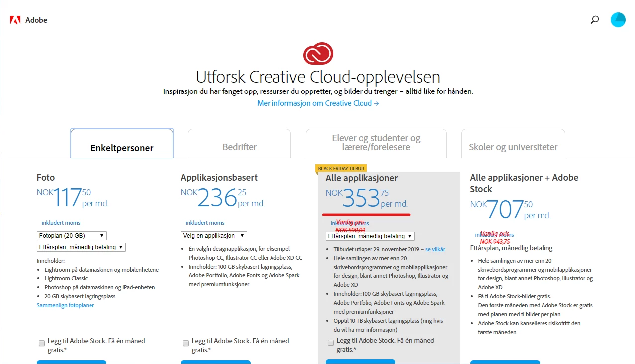635x364 pixels.
Task: Check Legg til Adobe Stock under Foto
Action: point(42,343)
